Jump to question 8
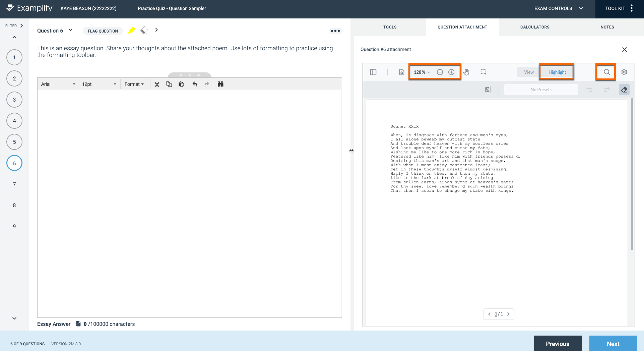The image size is (644, 351). [14, 205]
